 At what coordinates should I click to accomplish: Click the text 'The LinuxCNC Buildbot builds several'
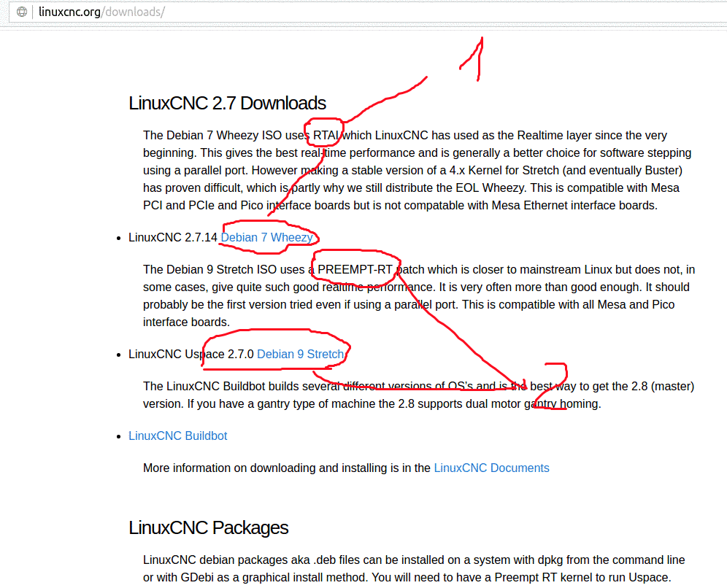tap(241, 387)
